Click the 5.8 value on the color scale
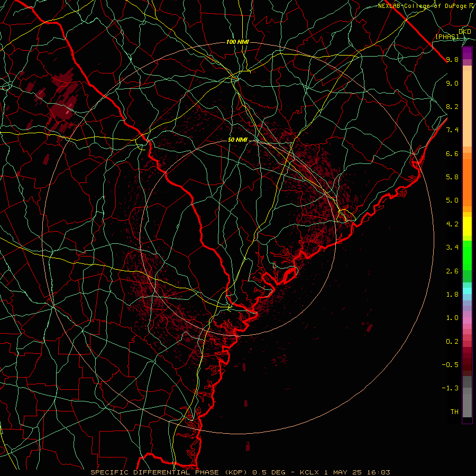Screen dimensions: 476x476 452,177
